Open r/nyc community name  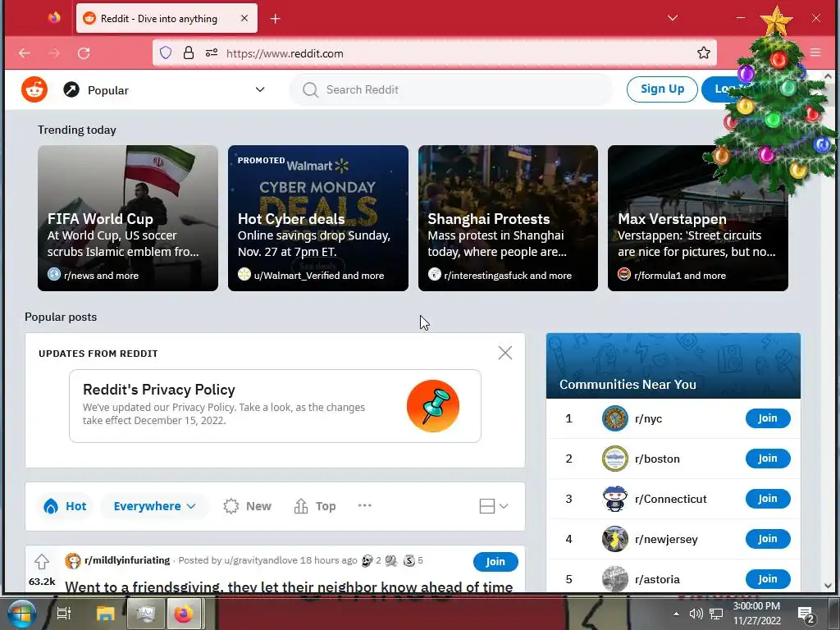coord(648,418)
